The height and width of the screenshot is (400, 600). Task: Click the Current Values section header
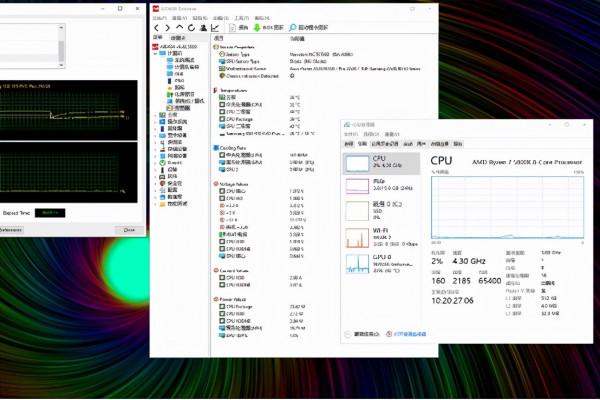pos(231,271)
